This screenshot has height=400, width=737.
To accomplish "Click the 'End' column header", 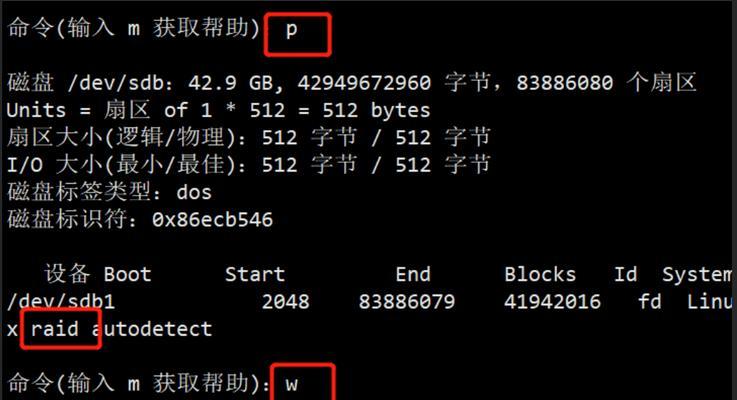I will pyautogui.click(x=413, y=274).
